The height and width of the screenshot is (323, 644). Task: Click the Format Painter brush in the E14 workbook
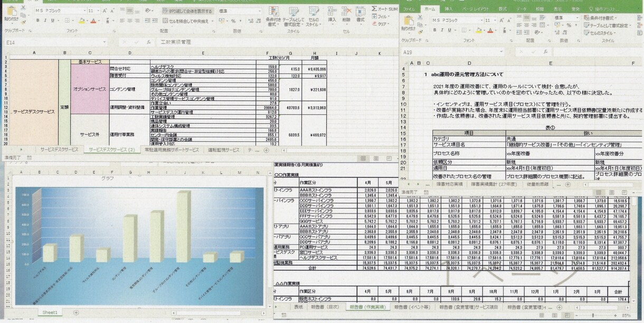[x=23, y=23]
